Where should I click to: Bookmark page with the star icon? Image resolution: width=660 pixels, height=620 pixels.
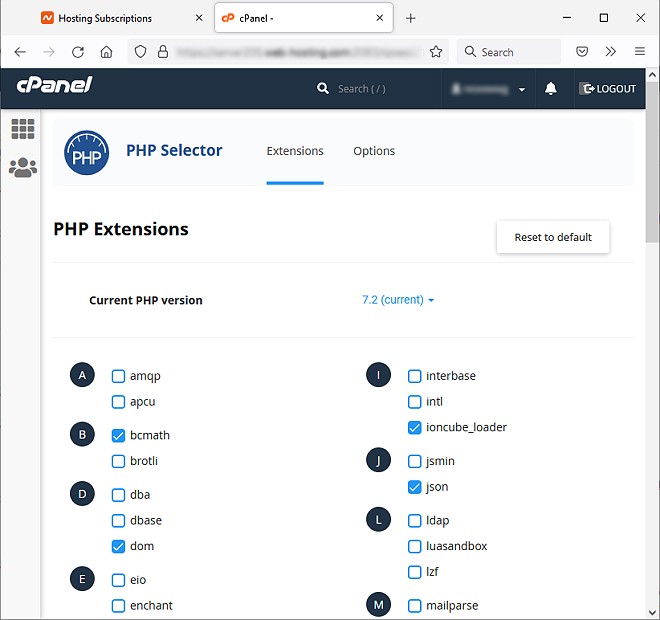coord(436,52)
